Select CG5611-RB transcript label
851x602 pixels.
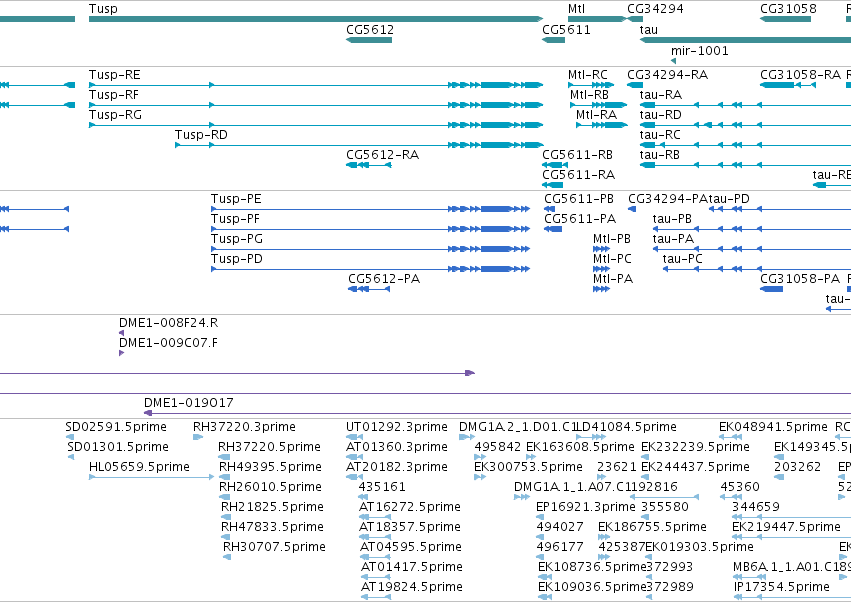point(577,155)
